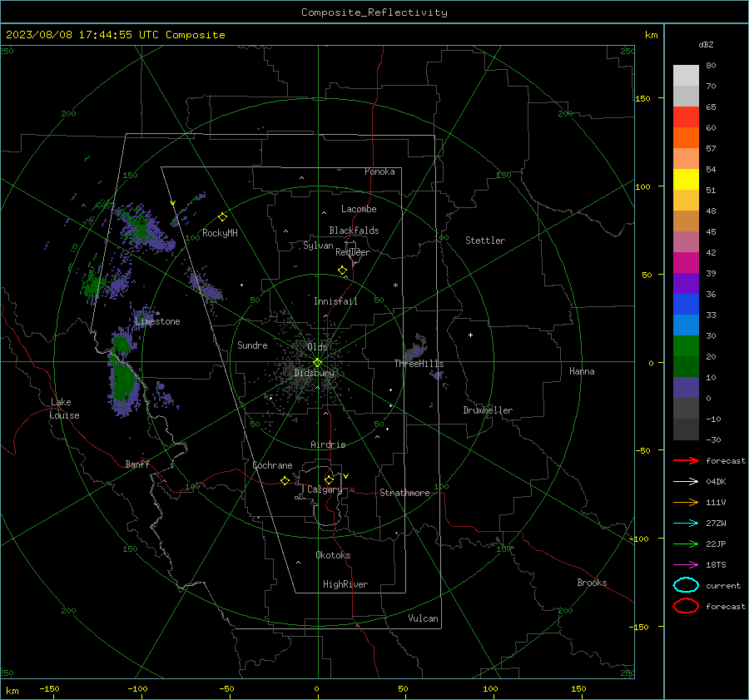Click the yellow 54-51 dBZ color swatch
Screen dimensions: 749x700
(686, 179)
